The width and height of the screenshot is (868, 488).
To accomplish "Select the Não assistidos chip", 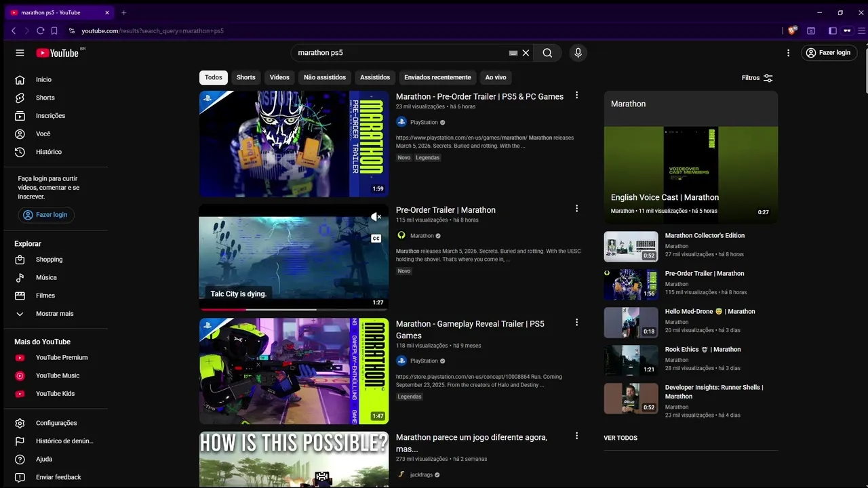I will [325, 77].
